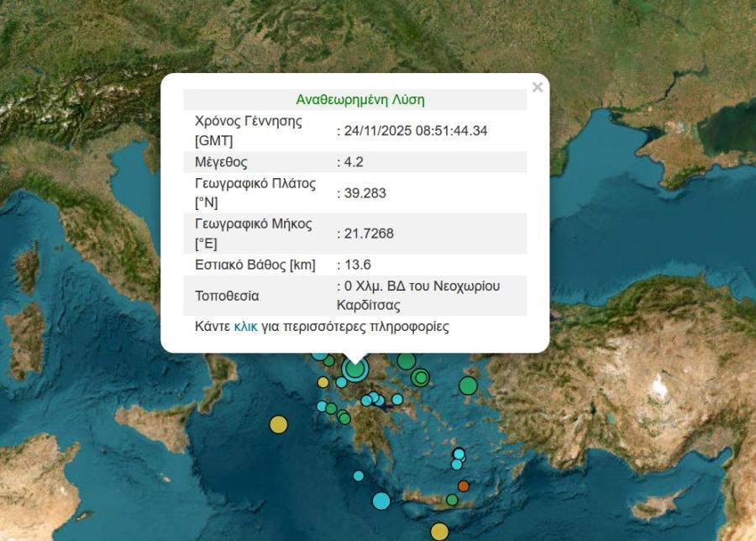Click the popup heading 'Αναθεωρημένη Λύση'
The height and width of the screenshot is (541, 756).
(x=360, y=100)
